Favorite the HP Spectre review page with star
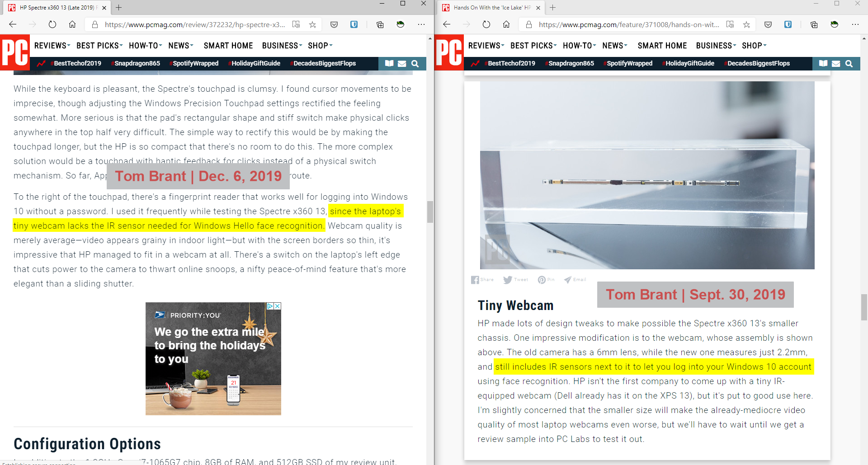 pos(312,24)
